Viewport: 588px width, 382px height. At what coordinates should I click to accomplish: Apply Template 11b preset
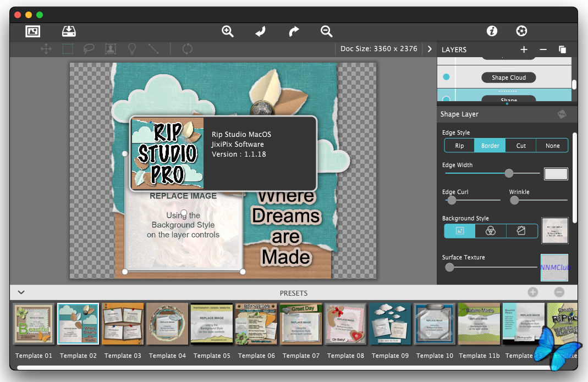click(479, 324)
